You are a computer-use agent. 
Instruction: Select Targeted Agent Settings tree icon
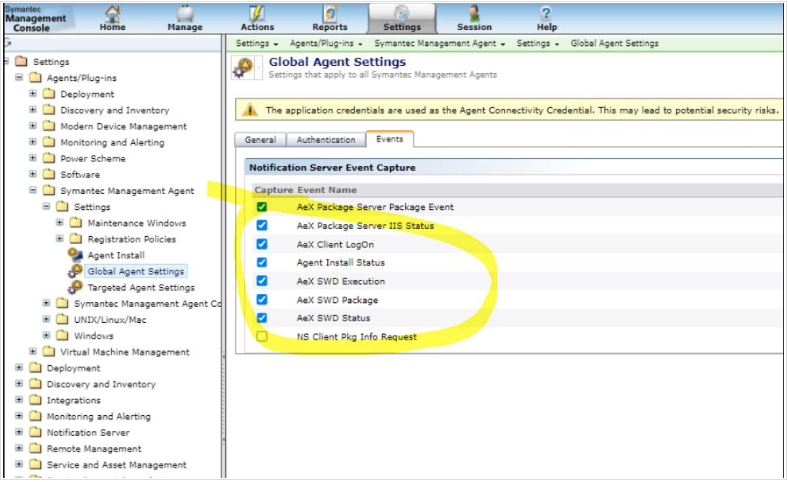coord(75,287)
